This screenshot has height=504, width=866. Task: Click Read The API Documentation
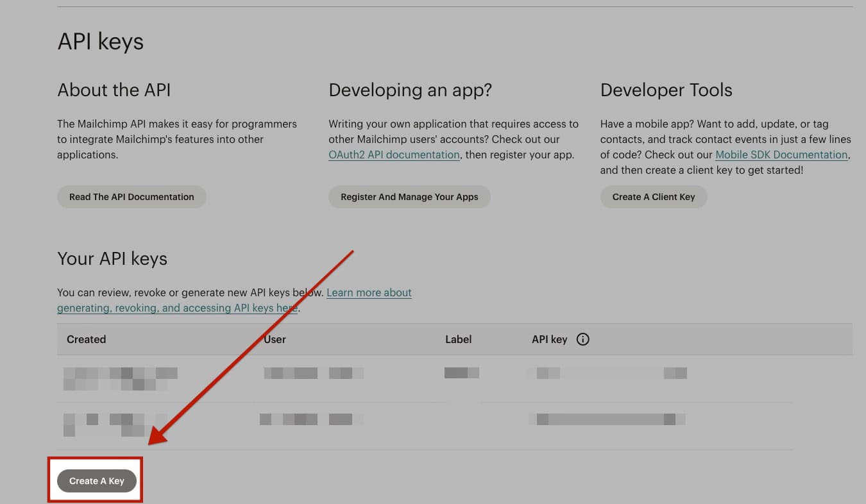(x=132, y=197)
